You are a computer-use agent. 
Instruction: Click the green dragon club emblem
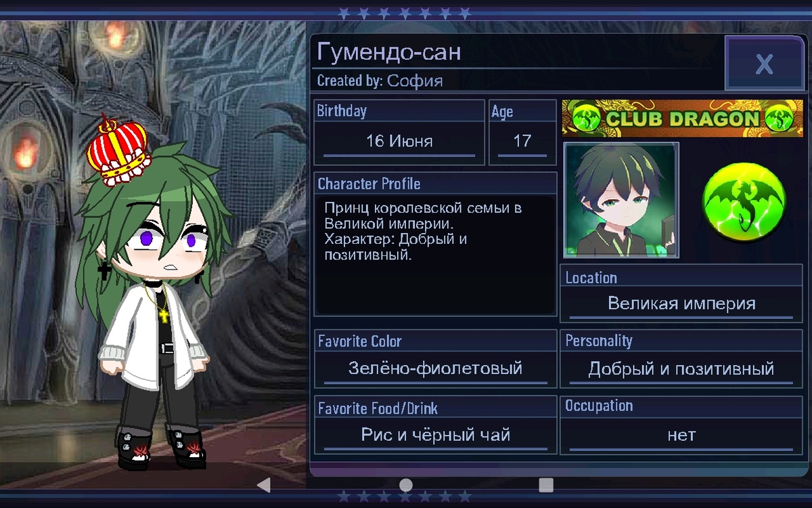pos(744,200)
